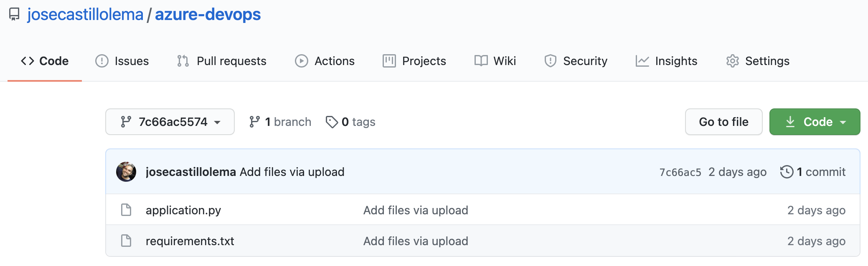Click the tag icon beside 0 tags
The image size is (868, 266).
[x=332, y=122]
